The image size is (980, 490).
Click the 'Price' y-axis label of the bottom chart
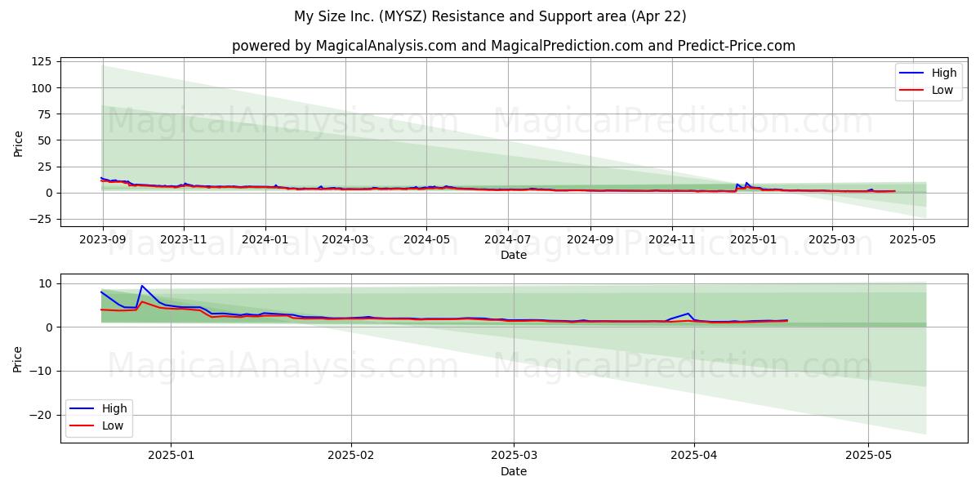(19, 359)
